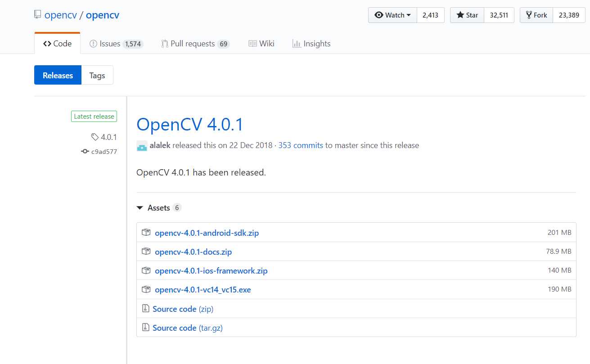Download Source code (tar.gz)
The width and height of the screenshot is (590, 364).
click(188, 328)
